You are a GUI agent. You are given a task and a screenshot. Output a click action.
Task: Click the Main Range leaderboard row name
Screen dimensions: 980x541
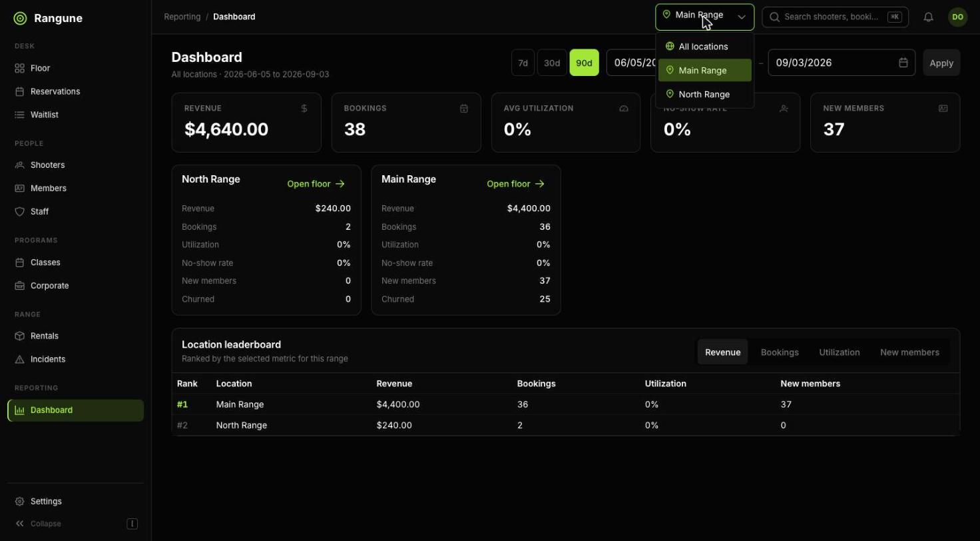pos(240,404)
